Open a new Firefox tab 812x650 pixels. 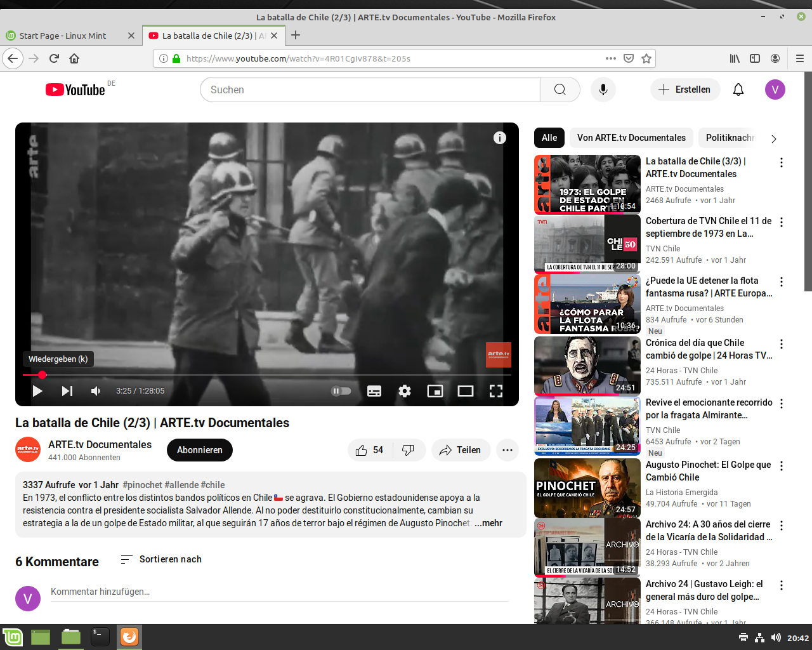tap(296, 36)
